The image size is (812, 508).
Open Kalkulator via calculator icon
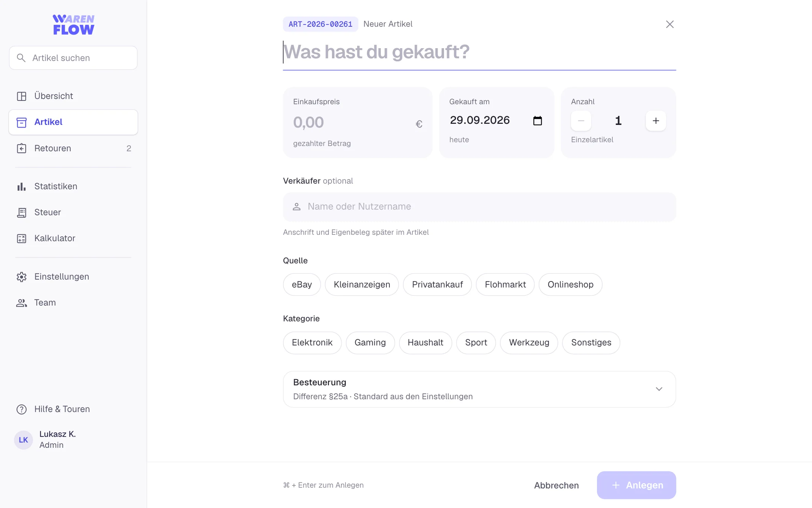click(x=21, y=239)
